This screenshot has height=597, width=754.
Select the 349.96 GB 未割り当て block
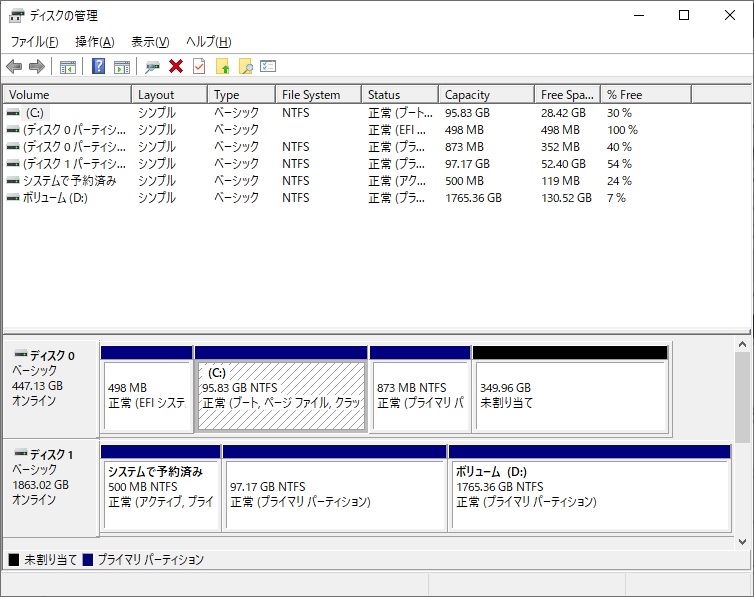point(571,389)
